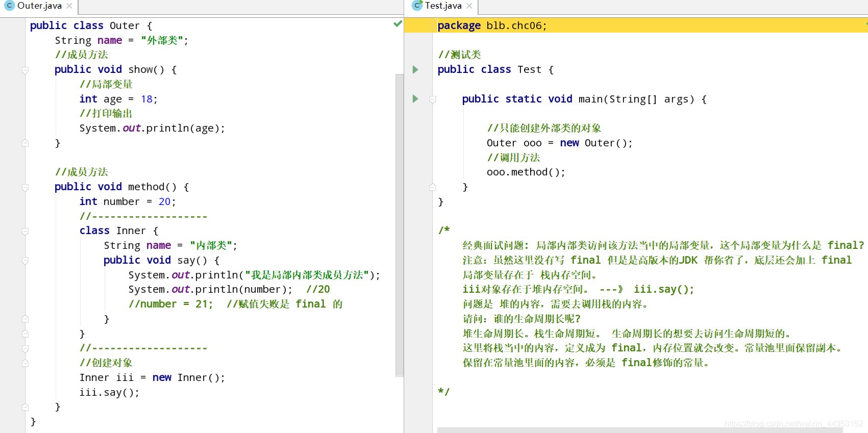Click 'System.out.println(number);' statement
The width and height of the screenshot is (868, 433).
[x=210, y=289]
